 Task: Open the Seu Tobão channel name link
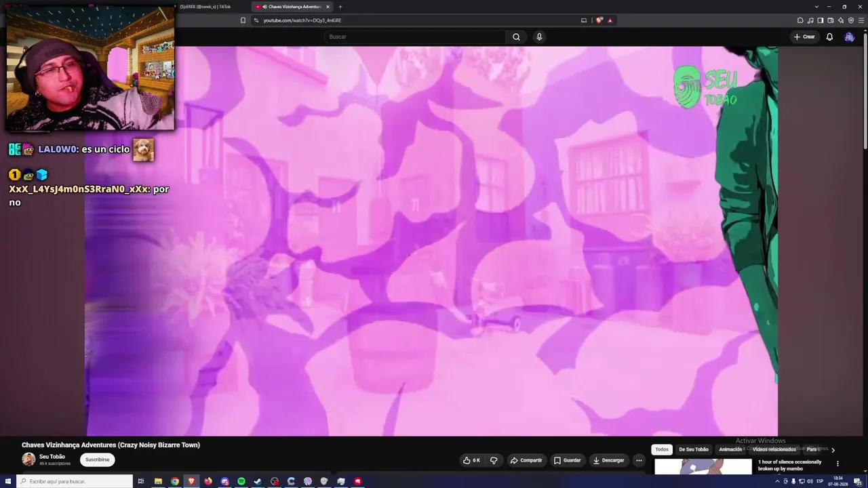pyautogui.click(x=52, y=457)
